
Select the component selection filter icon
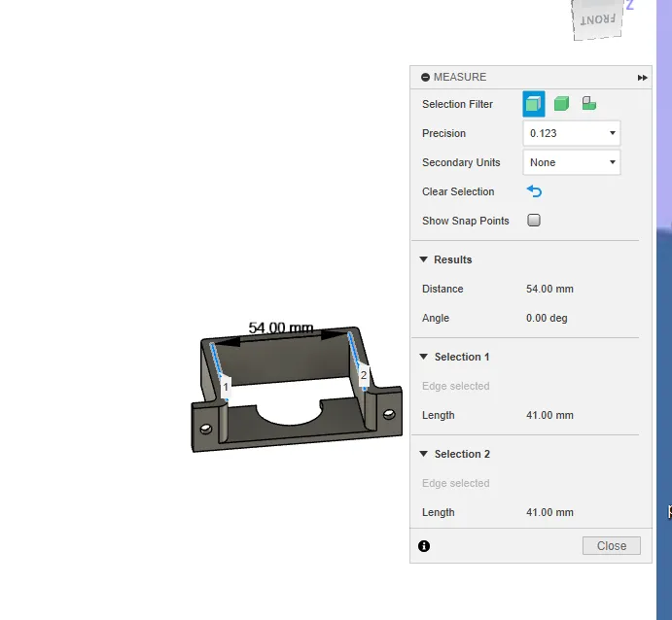pyautogui.click(x=589, y=103)
